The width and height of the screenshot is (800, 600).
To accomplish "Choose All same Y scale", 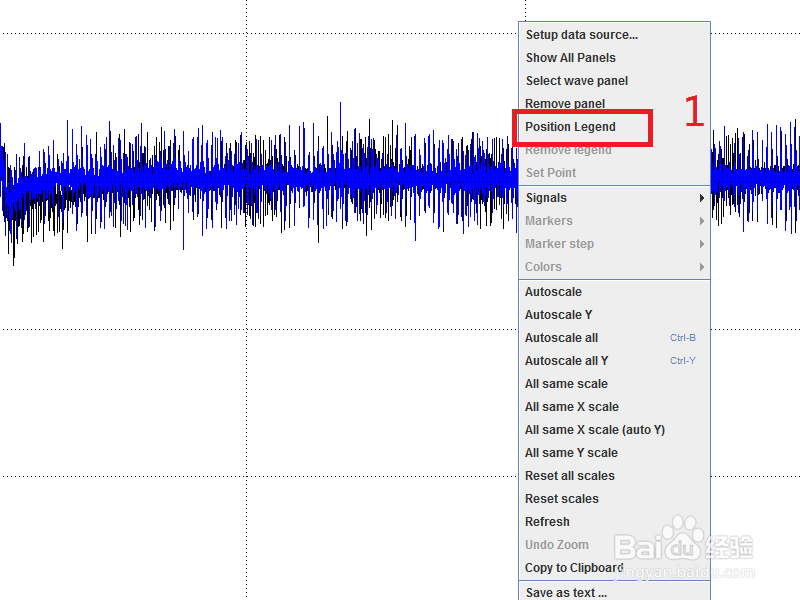I will click(x=614, y=452).
